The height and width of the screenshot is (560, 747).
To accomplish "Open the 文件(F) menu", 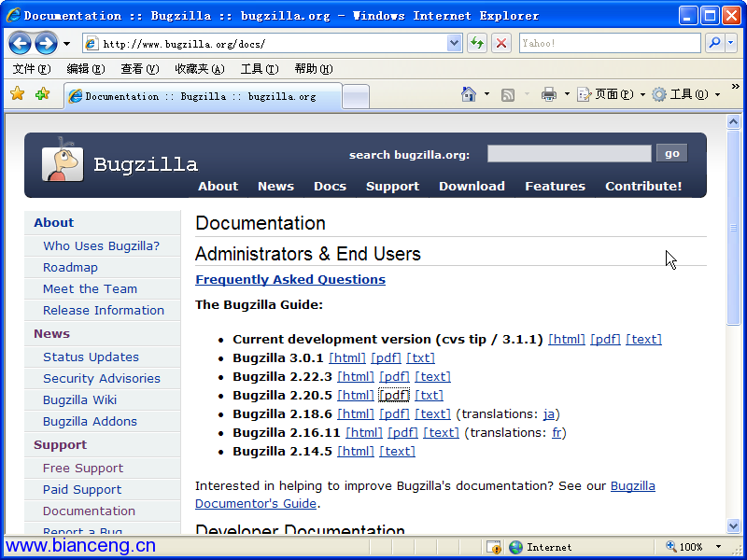I will coord(32,69).
